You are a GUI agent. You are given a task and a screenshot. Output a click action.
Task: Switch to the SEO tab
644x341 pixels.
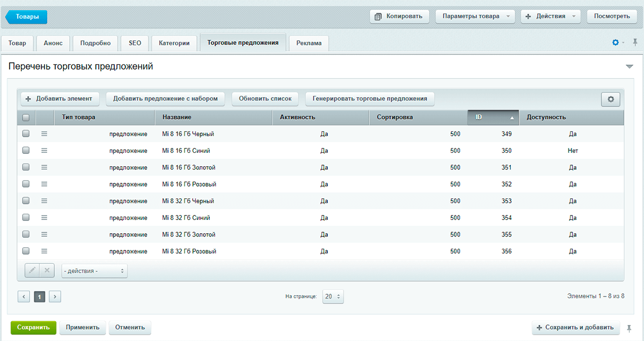pos(135,43)
